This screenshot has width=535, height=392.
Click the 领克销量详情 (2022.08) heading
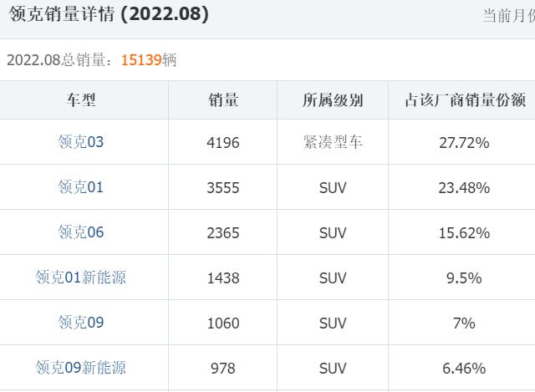pyautogui.click(x=109, y=14)
